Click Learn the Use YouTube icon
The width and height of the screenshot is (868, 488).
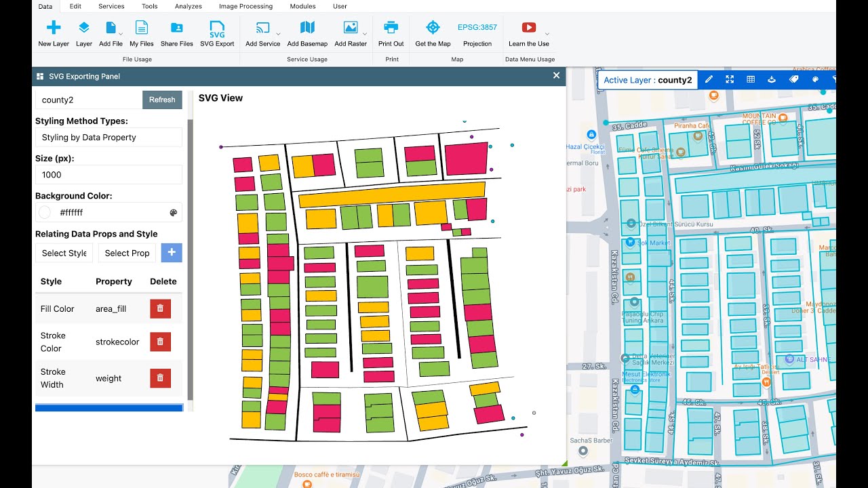point(529,28)
